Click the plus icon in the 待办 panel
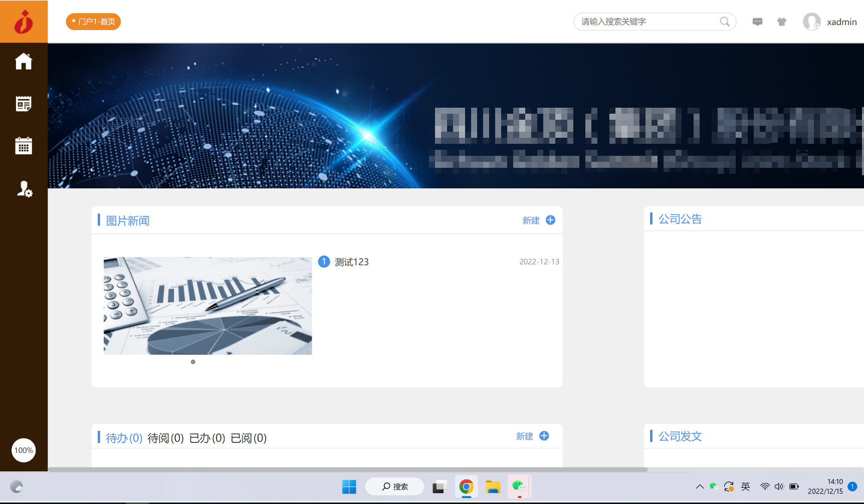 tap(544, 436)
